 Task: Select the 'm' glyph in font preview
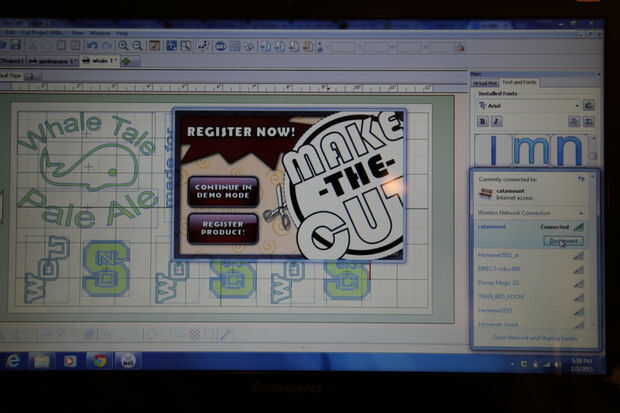tap(532, 150)
